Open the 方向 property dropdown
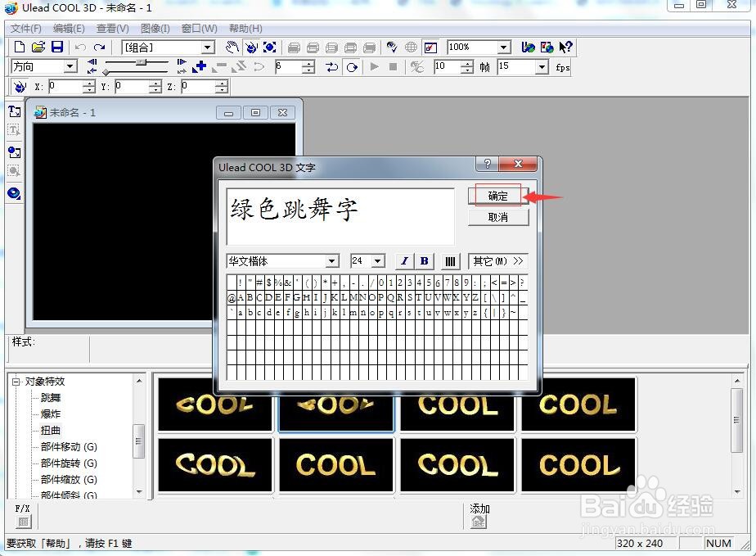Viewport: 756px width, 556px height. [70, 66]
